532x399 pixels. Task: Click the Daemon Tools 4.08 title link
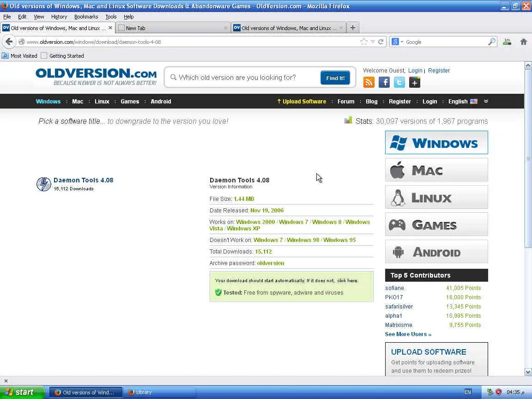tap(84, 180)
